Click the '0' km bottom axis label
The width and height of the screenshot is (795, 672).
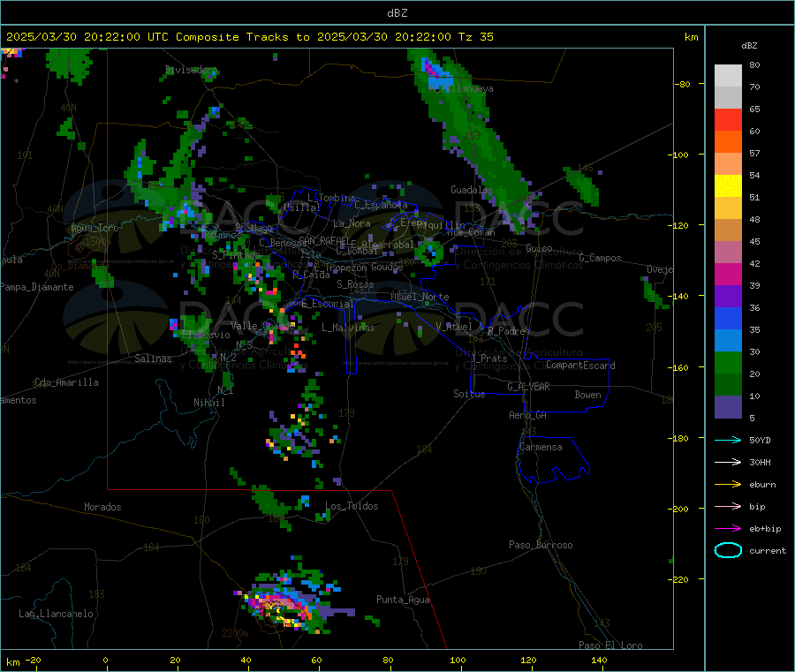tap(105, 660)
